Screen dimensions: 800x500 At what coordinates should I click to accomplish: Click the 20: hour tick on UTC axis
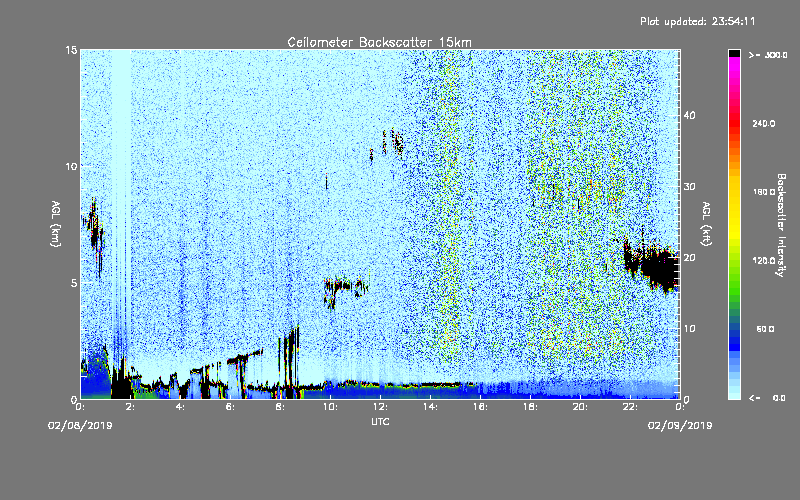(581, 407)
